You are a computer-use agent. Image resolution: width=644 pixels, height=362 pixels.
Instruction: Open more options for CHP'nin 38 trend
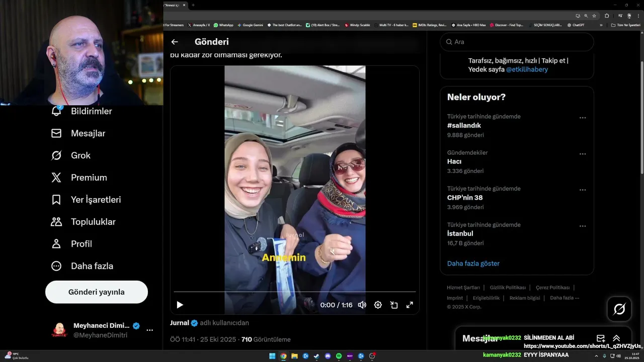(583, 190)
